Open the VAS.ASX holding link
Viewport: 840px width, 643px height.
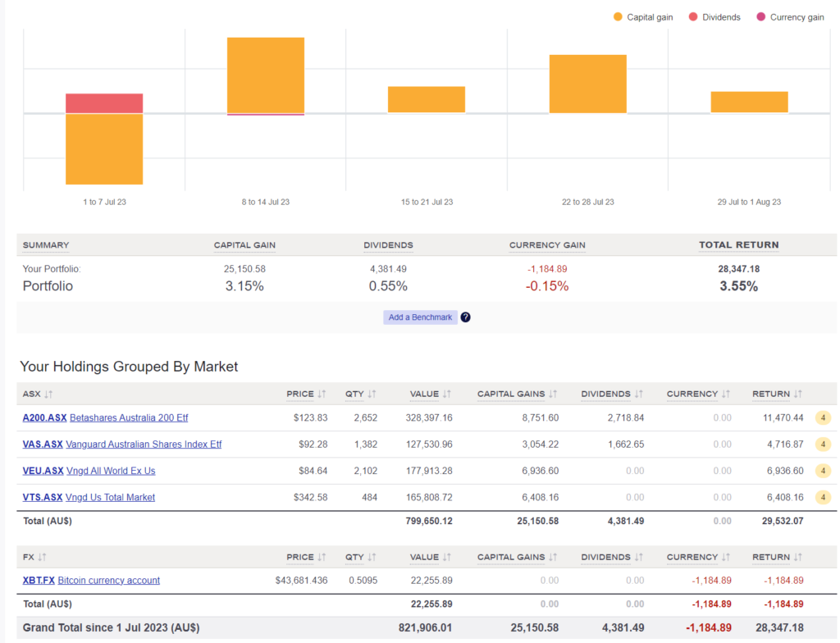pyautogui.click(x=43, y=445)
